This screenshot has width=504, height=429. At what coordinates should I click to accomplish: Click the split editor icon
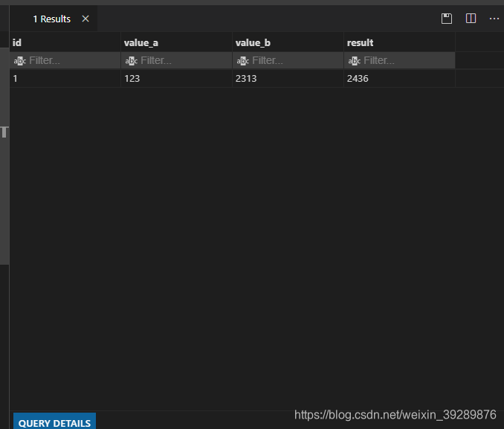pyautogui.click(x=471, y=19)
